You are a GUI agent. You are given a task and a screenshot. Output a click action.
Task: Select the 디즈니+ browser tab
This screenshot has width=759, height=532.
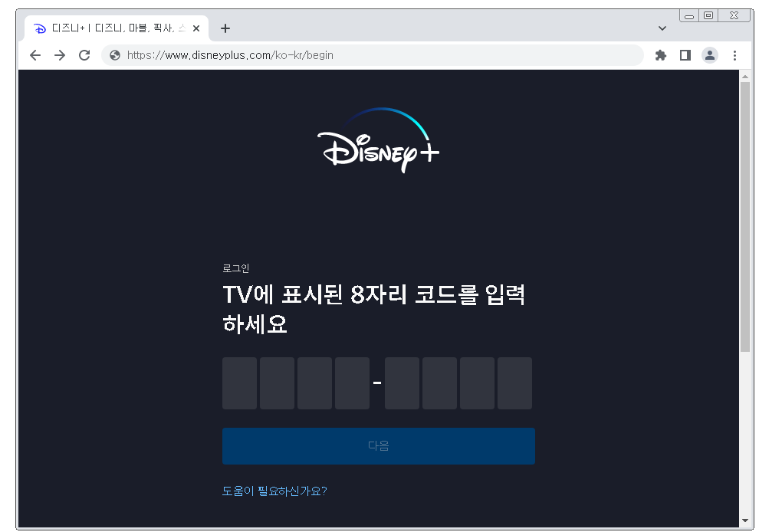tap(117, 28)
